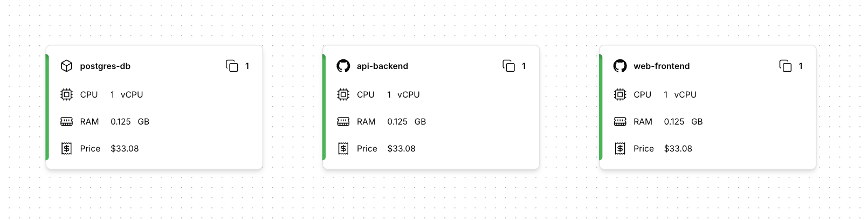The image size is (868, 220).
Task: Click the replicas copy icon on web-frontend
Action: (x=786, y=66)
